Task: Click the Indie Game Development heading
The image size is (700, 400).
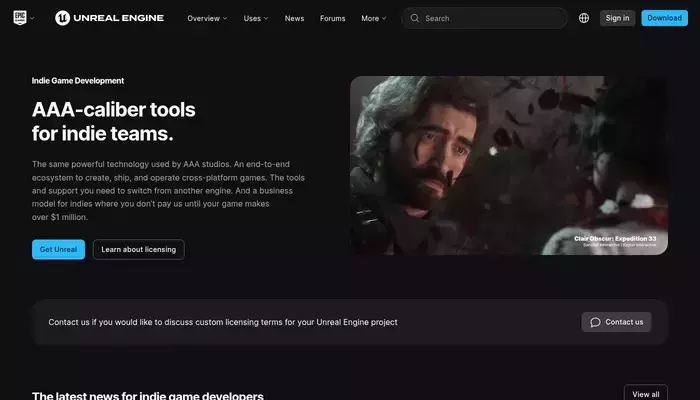Action: [x=78, y=81]
